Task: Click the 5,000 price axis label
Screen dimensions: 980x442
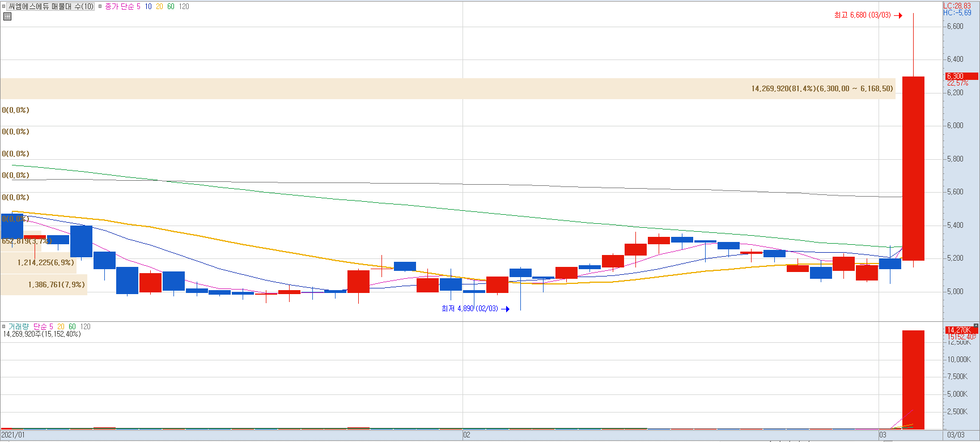Action: point(955,291)
